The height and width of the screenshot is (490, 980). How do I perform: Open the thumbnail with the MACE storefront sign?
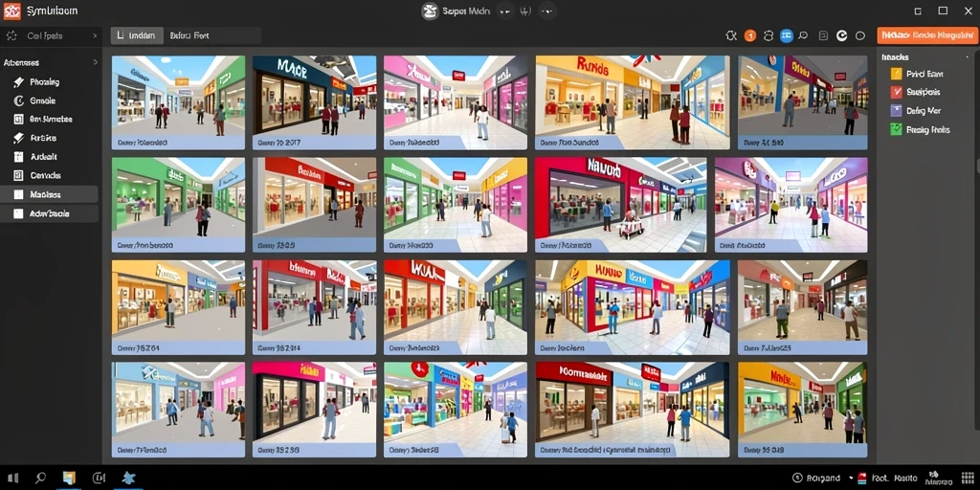[x=314, y=102]
